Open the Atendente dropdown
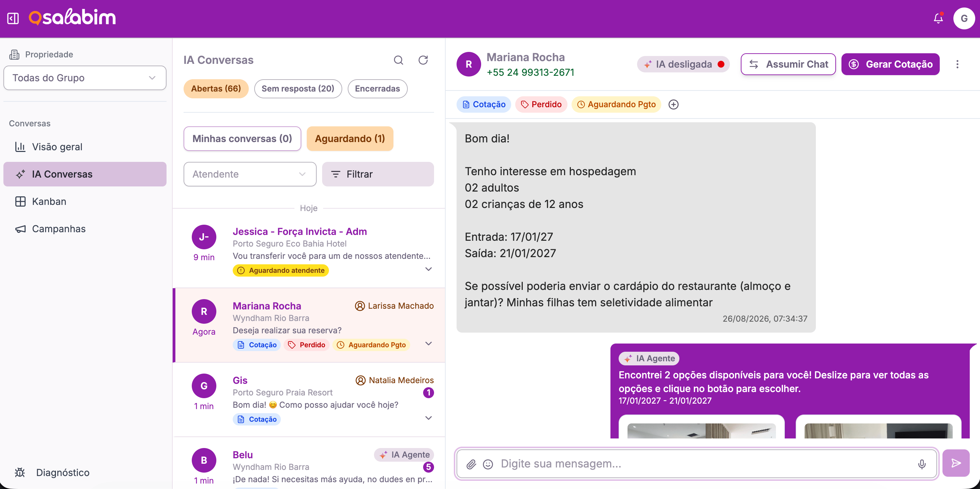 coord(250,174)
